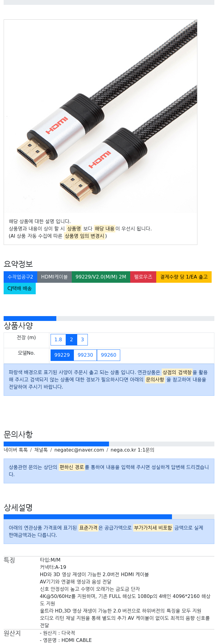Select model number 99260

108,355
